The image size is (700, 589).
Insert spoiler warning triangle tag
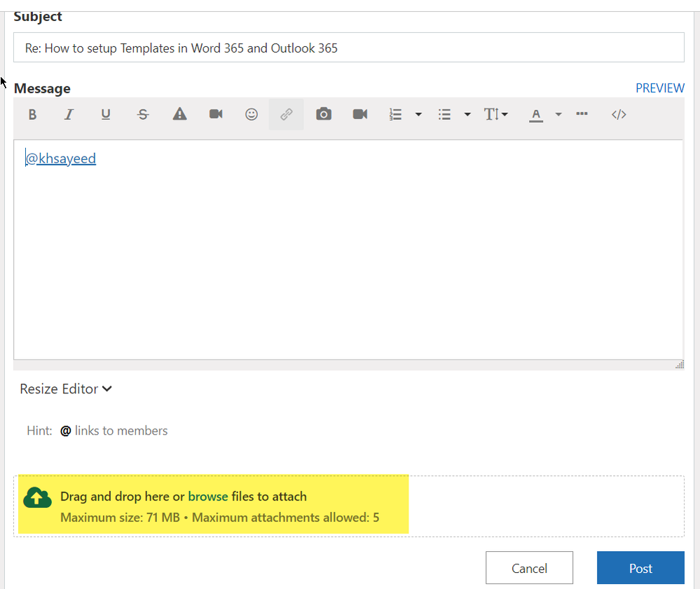click(x=179, y=114)
